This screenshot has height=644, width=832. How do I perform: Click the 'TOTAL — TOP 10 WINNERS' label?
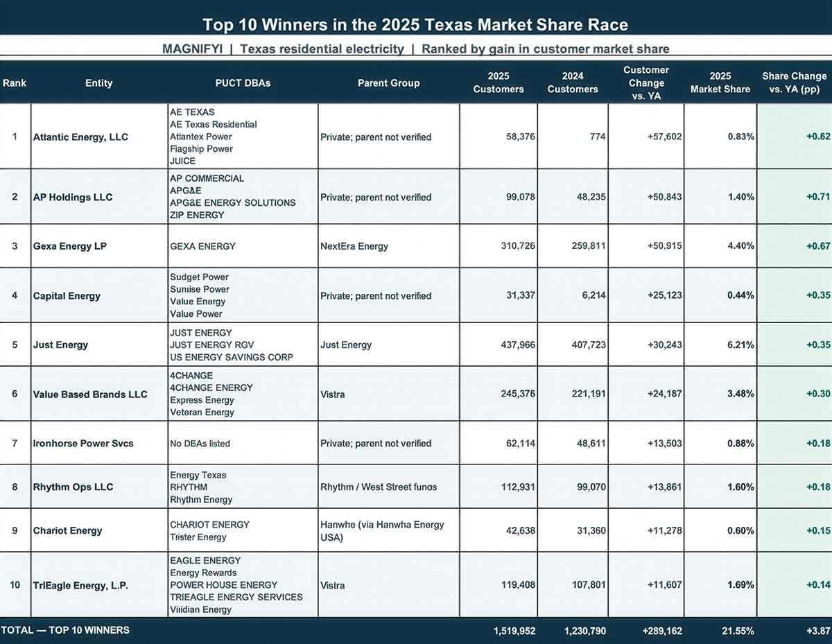tap(65, 630)
